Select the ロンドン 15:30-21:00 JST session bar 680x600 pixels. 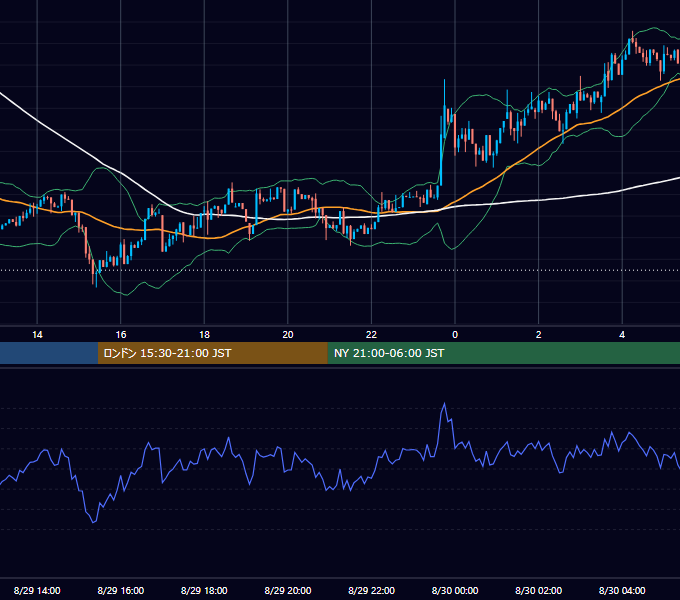tap(212, 353)
